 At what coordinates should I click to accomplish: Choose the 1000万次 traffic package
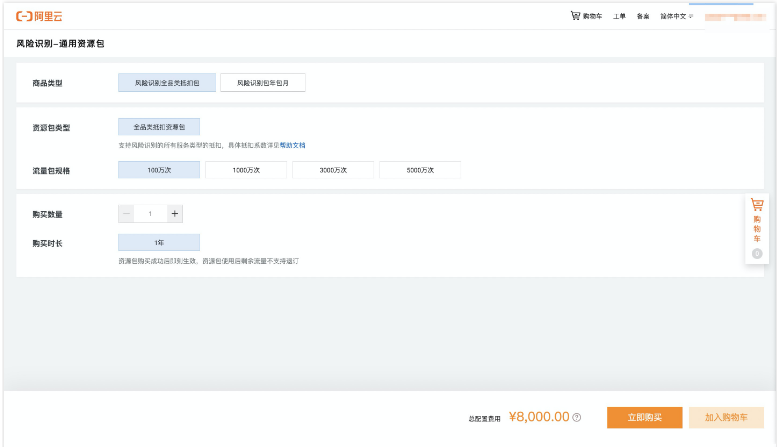[x=246, y=170]
